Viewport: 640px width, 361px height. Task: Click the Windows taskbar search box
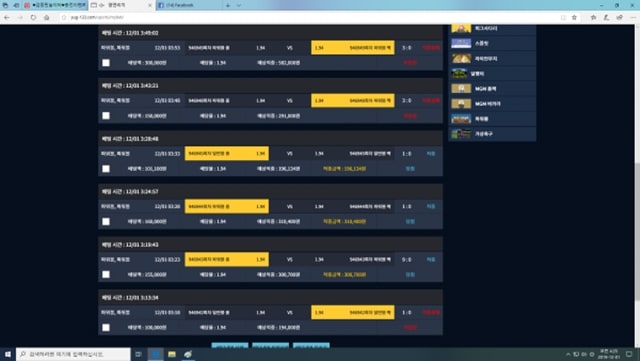73,354
